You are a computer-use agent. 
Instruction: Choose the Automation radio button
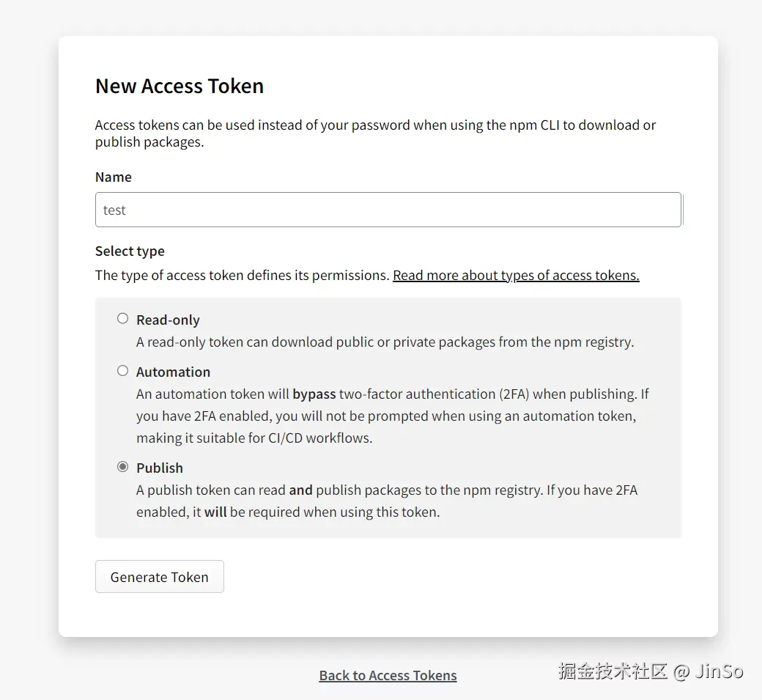click(122, 371)
